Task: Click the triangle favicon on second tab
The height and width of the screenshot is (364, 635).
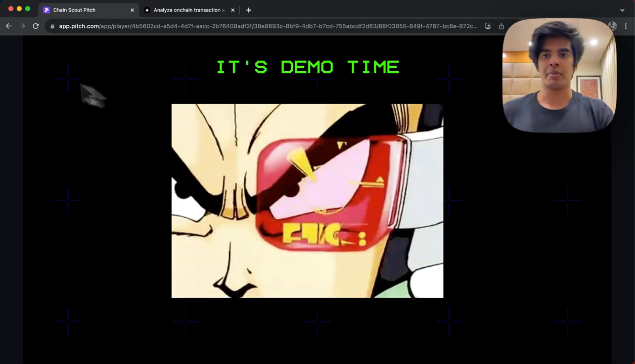Action: click(147, 10)
